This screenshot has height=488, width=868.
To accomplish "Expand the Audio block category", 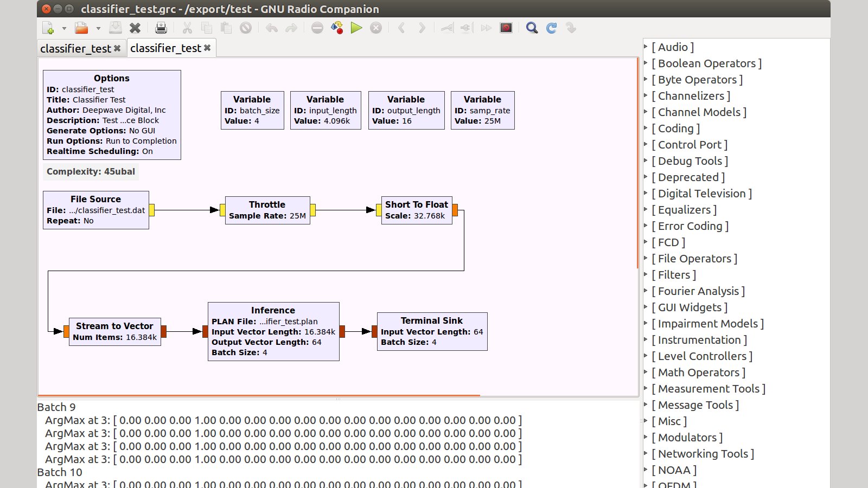I will [x=646, y=47].
